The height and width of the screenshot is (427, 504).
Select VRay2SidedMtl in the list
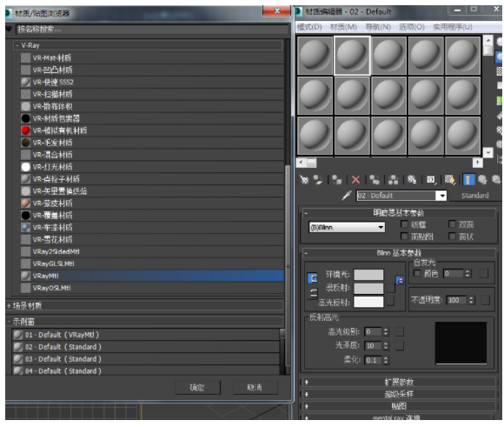[x=152, y=251]
